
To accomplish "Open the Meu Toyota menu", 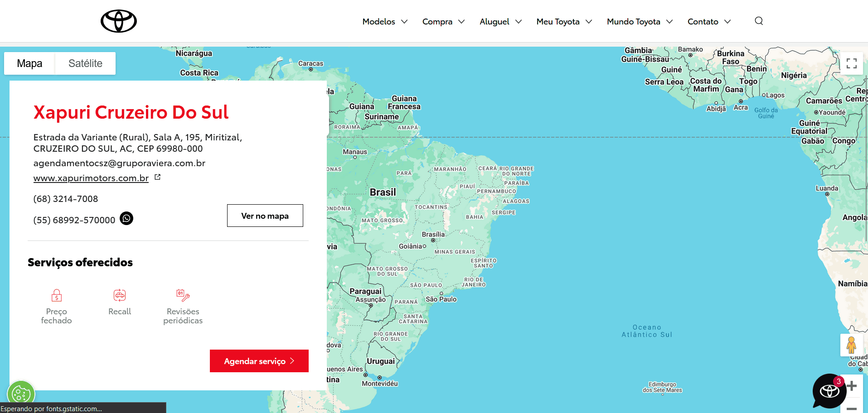I will 564,21.
